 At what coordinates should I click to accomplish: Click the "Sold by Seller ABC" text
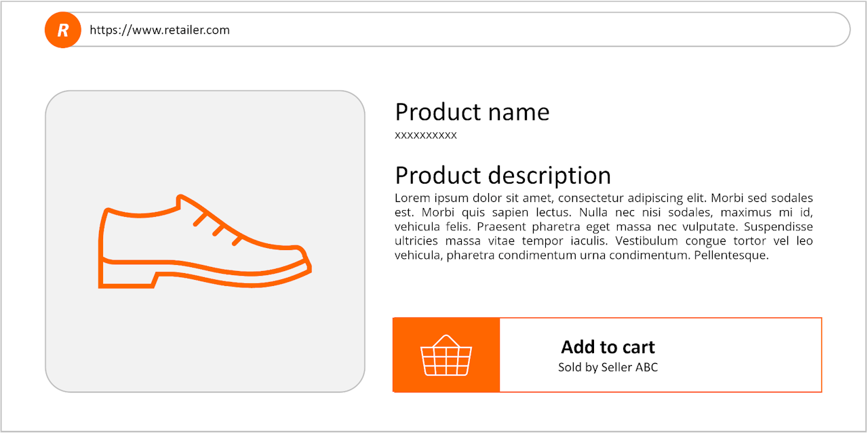[x=608, y=367]
